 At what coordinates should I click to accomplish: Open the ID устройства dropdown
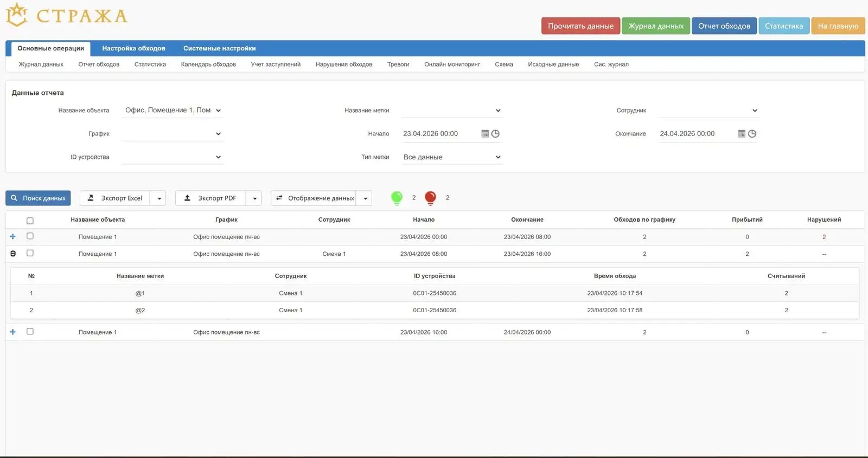[x=173, y=157]
